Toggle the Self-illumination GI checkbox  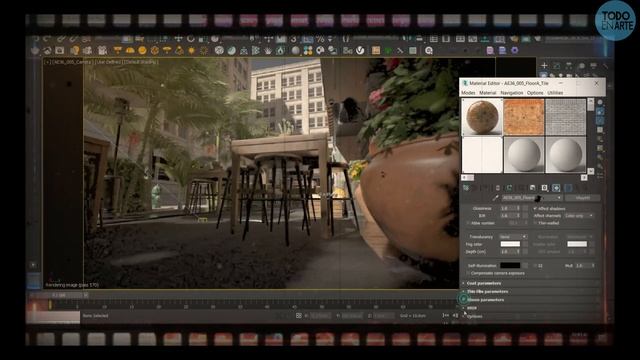(x=536, y=266)
